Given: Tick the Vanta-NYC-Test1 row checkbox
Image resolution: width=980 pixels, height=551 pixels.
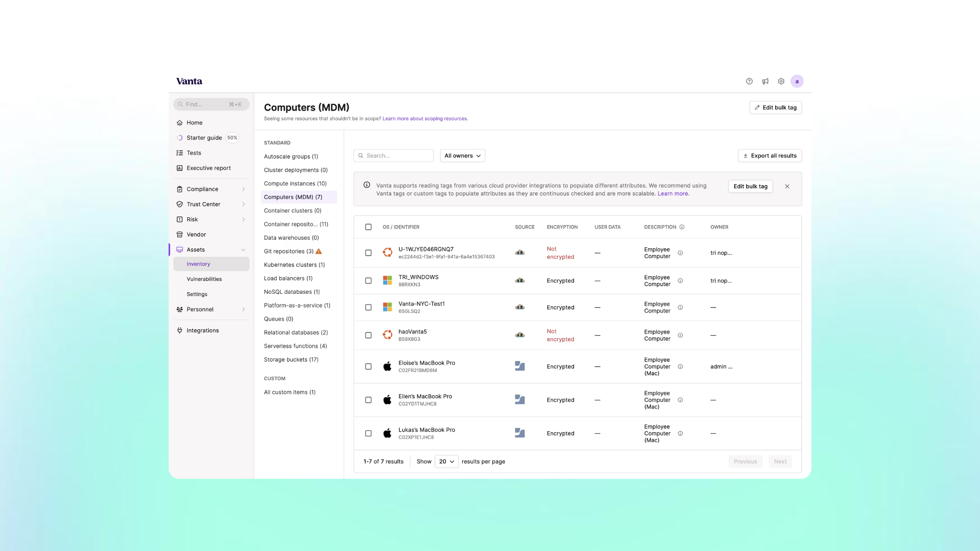Looking at the screenshot, I should click(x=368, y=307).
